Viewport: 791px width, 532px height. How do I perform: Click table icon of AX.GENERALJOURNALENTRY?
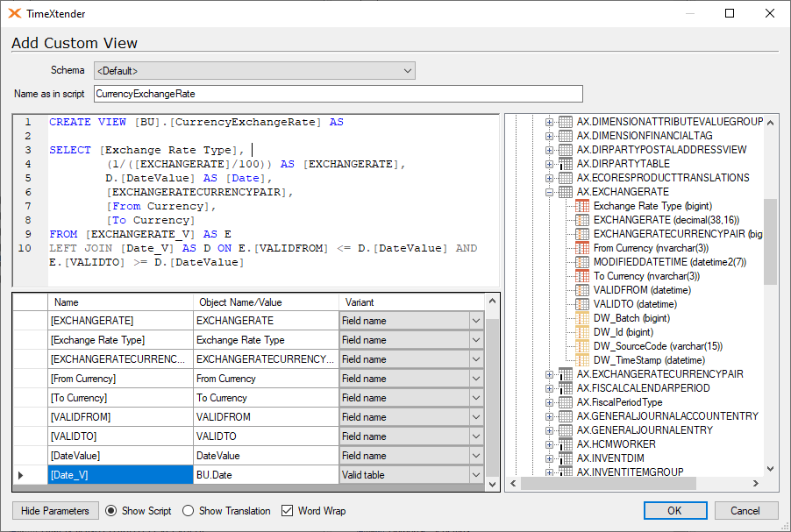566,430
